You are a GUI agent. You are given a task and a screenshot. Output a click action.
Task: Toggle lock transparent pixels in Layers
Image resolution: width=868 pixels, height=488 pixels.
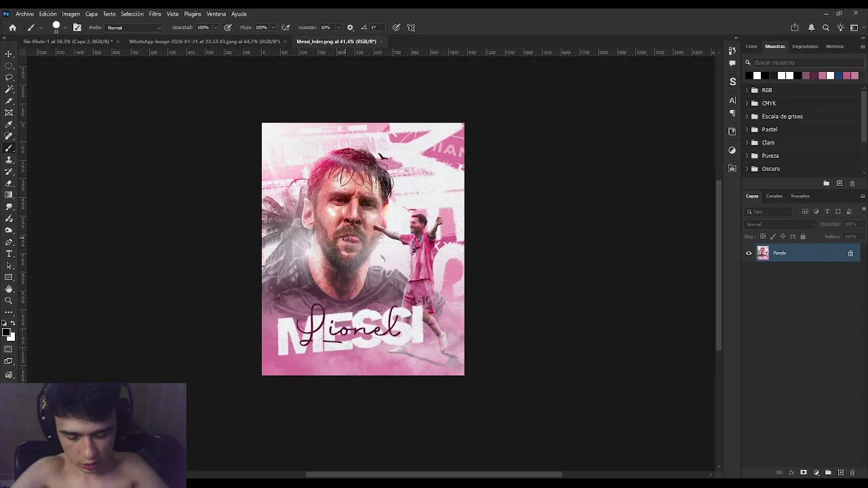tap(763, 237)
